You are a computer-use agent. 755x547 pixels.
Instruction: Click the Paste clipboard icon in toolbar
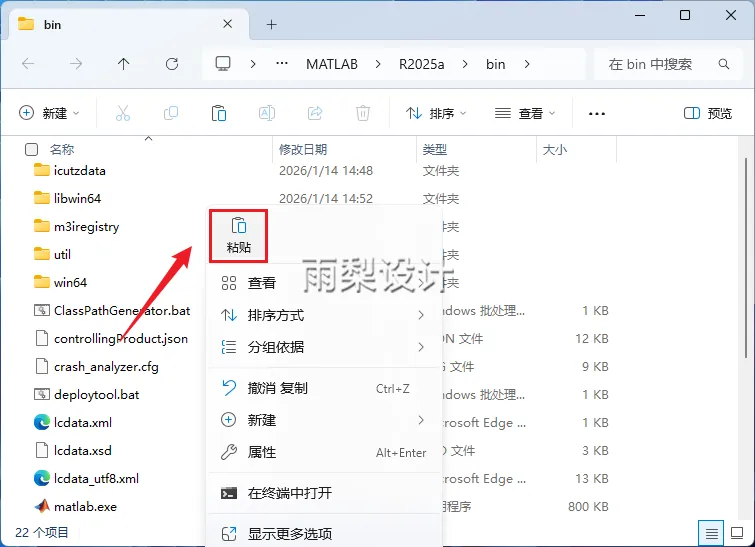click(x=219, y=114)
